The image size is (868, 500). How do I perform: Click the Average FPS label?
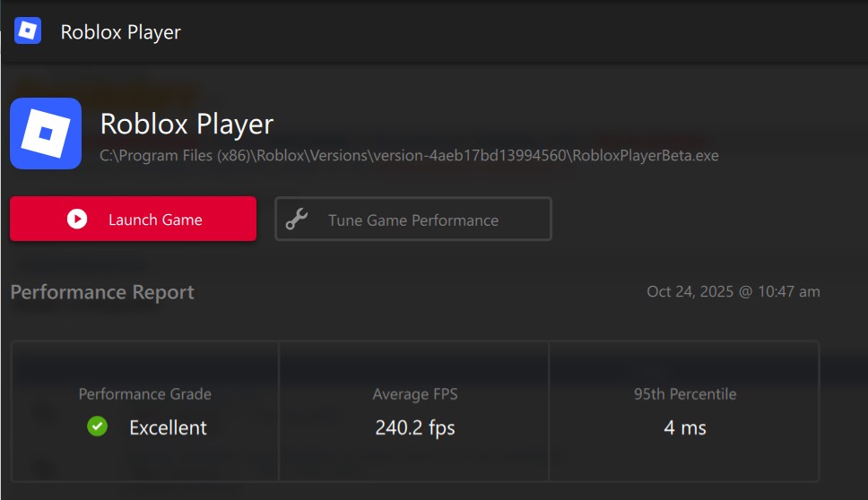tap(414, 394)
